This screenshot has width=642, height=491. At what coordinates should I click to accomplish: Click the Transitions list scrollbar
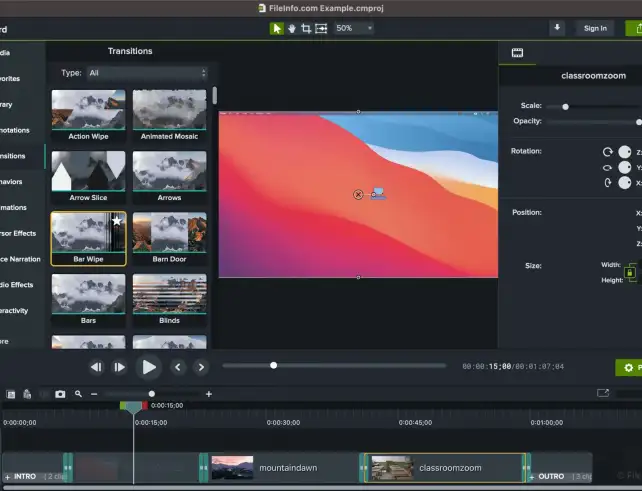(x=215, y=95)
